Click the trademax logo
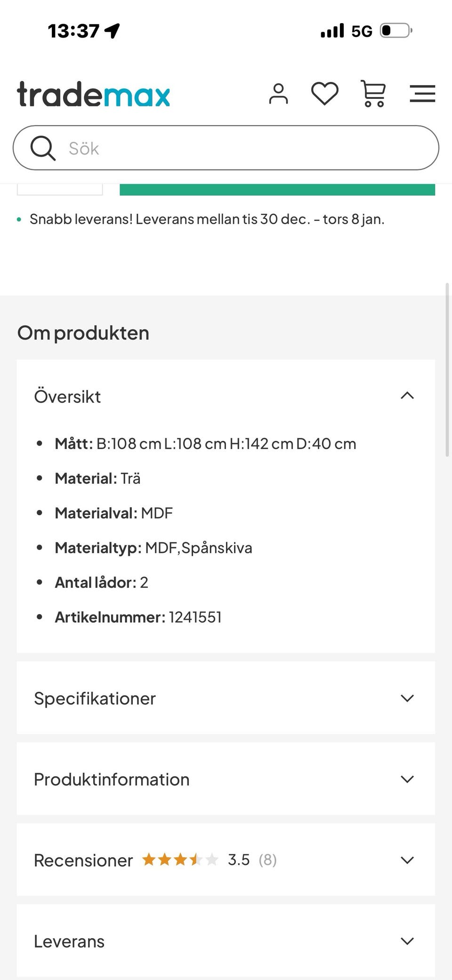This screenshot has width=452, height=980. (x=93, y=94)
